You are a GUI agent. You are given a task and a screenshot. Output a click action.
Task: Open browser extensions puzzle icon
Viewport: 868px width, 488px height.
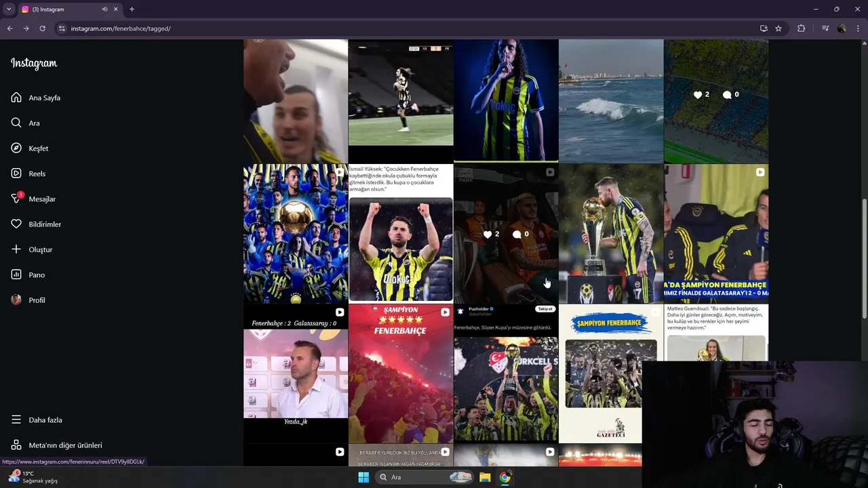[x=802, y=28]
